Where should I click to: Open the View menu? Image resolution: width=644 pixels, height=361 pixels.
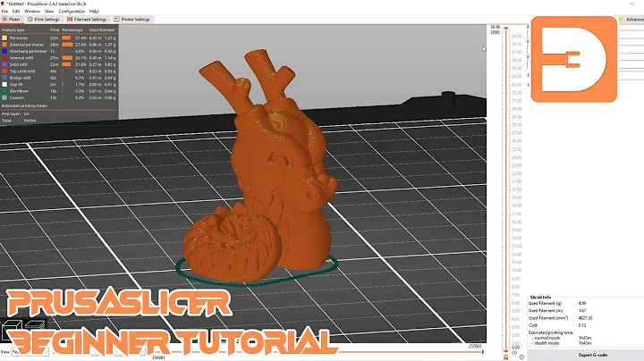point(49,12)
